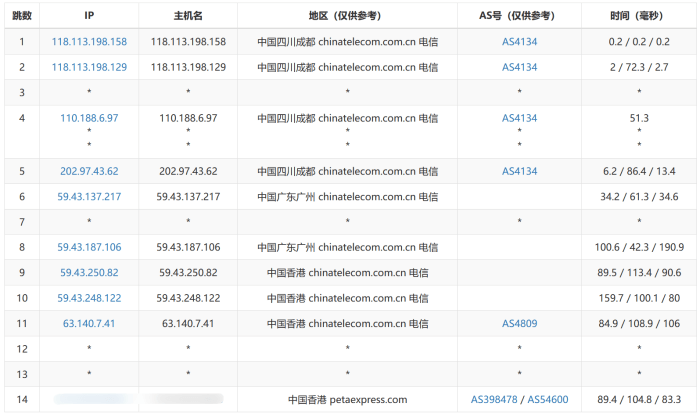Open IP link 59.43.248.122
700x414 pixels.
(x=89, y=298)
